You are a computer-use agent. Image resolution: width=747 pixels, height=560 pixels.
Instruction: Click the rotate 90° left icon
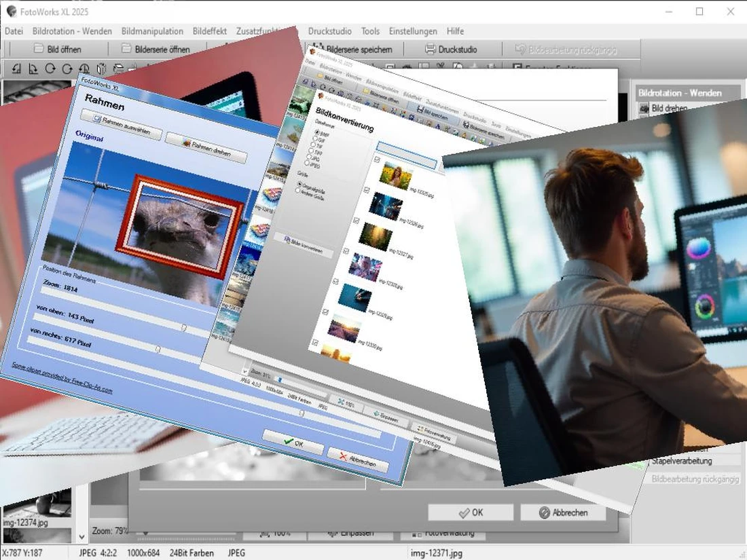[16, 69]
